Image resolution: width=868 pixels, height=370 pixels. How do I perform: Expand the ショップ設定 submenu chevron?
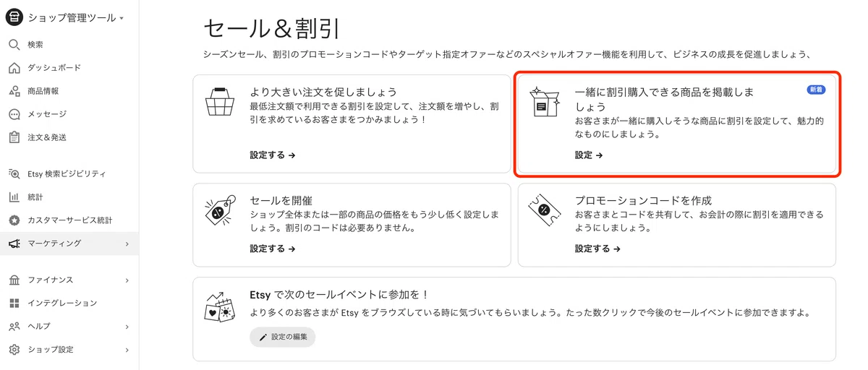tap(127, 350)
